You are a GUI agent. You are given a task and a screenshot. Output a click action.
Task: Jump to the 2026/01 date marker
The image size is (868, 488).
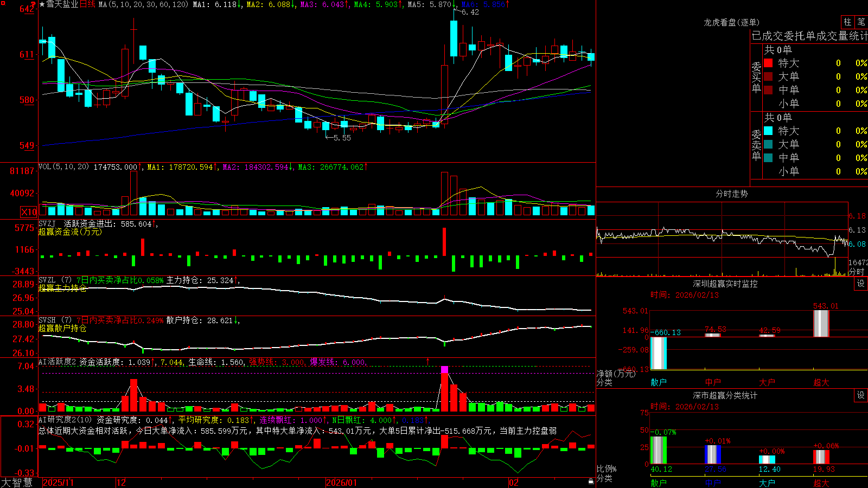pyautogui.click(x=341, y=483)
